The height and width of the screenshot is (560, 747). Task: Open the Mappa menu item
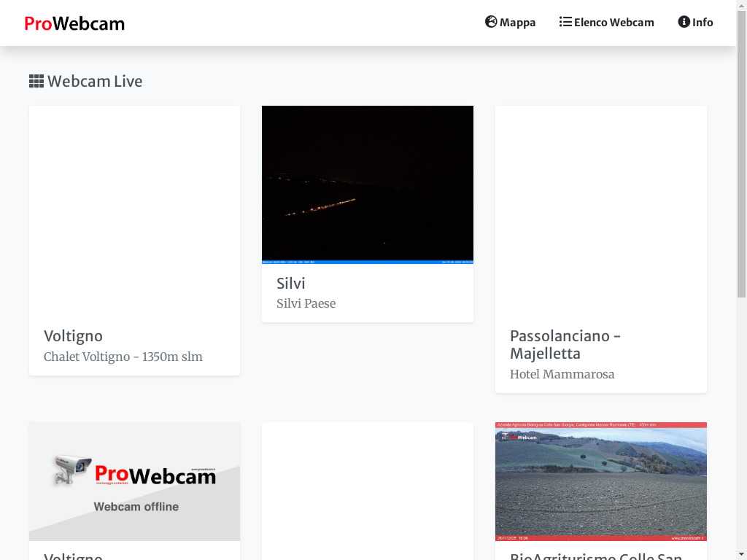(x=517, y=23)
